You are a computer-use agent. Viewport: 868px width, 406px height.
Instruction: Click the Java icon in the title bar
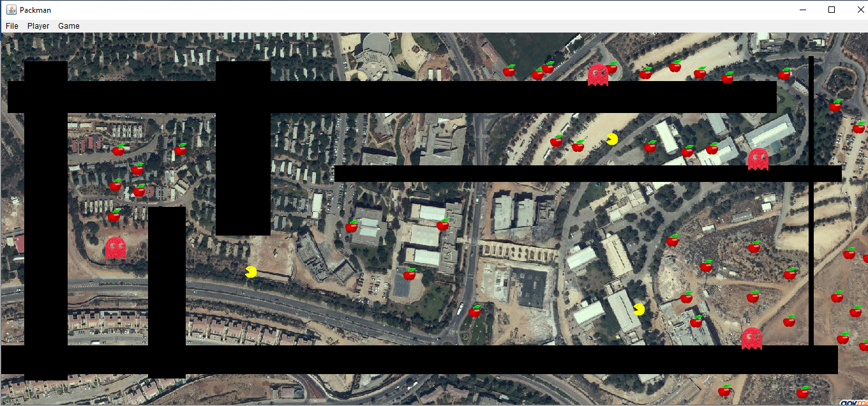[x=11, y=10]
